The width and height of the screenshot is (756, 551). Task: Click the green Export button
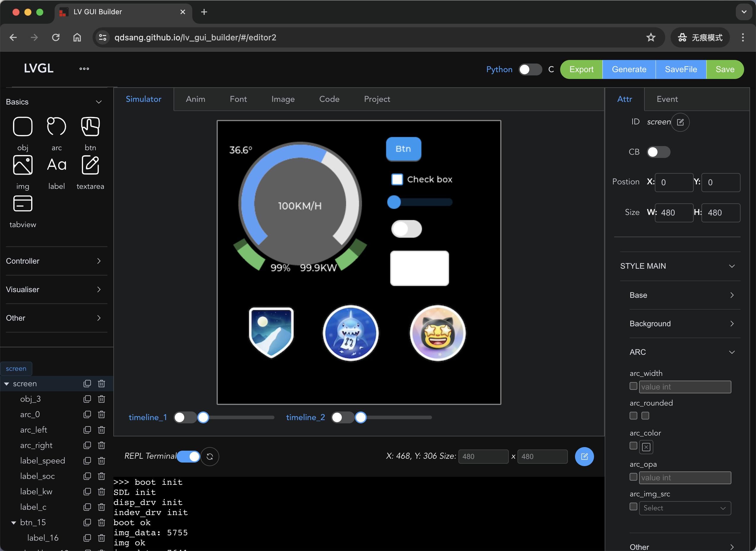click(x=581, y=69)
